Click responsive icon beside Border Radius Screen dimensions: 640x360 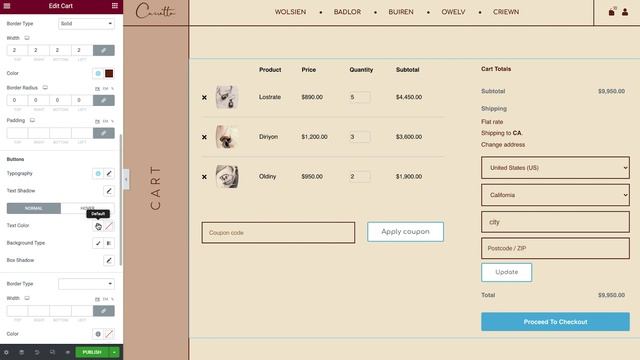coord(45,88)
